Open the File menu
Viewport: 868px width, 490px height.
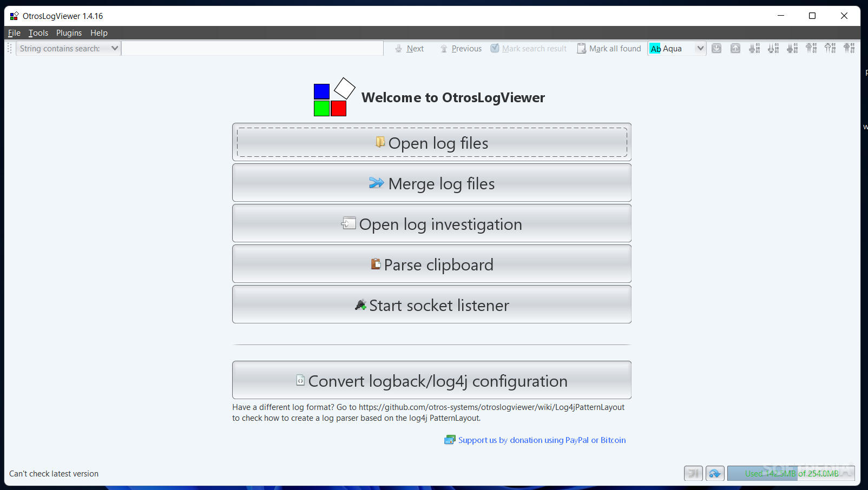click(14, 33)
